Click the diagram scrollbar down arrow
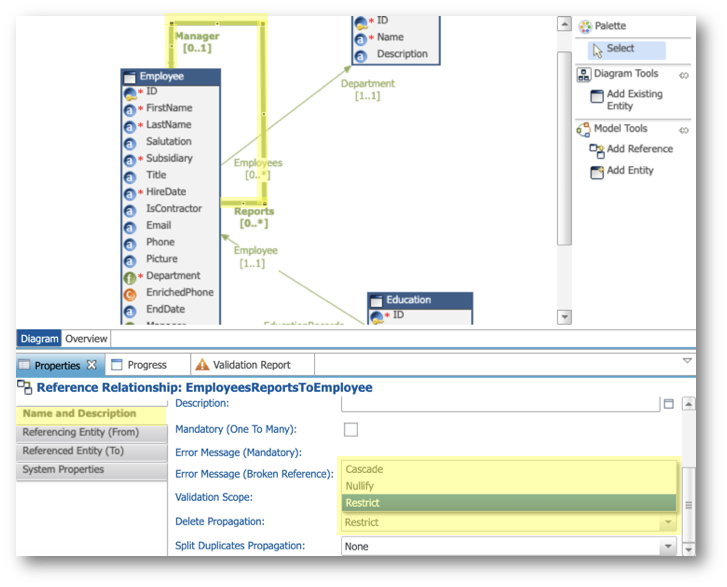 click(564, 317)
